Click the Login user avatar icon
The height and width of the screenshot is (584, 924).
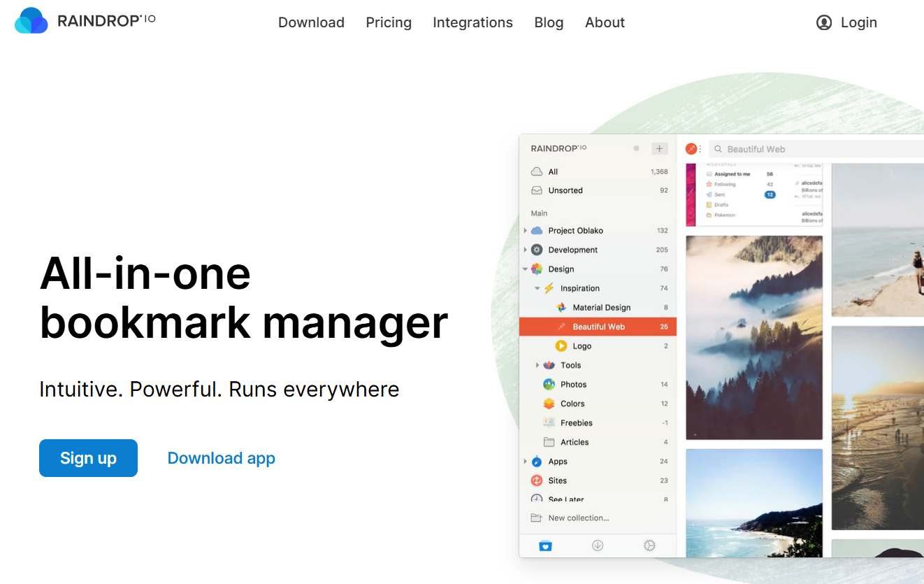click(x=824, y=22)
